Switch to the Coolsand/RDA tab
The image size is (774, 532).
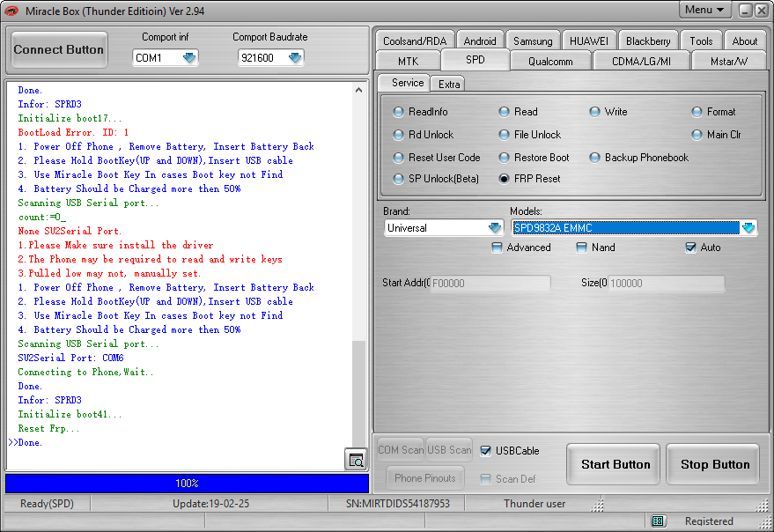(415, 41)
